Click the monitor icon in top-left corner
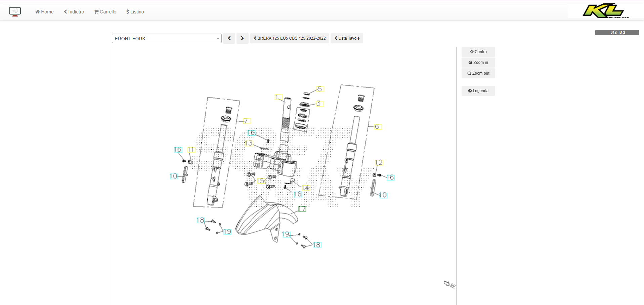Screen dimensions: 644x305 tap(15, 12)
